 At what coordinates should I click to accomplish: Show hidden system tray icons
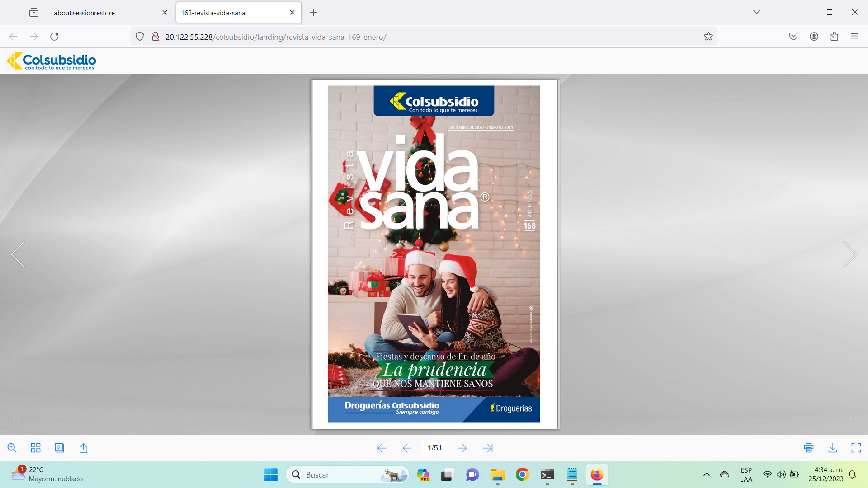706,474
